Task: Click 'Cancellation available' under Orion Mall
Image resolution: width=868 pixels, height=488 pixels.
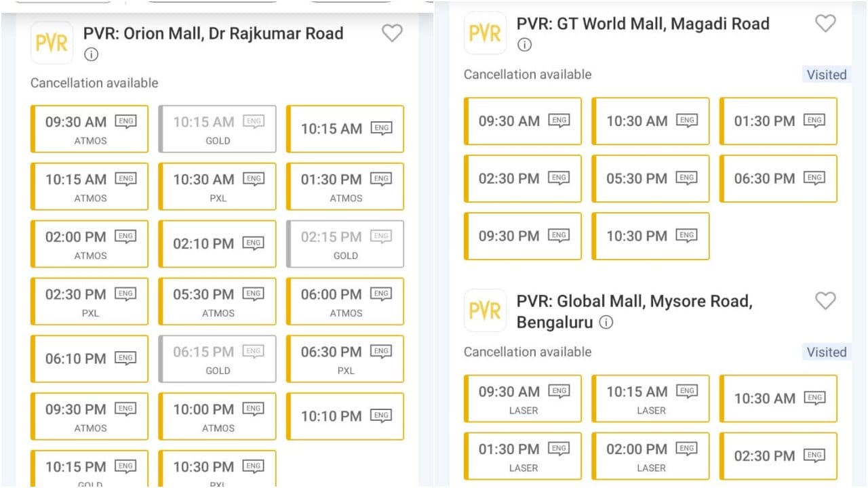Action: 94,83
